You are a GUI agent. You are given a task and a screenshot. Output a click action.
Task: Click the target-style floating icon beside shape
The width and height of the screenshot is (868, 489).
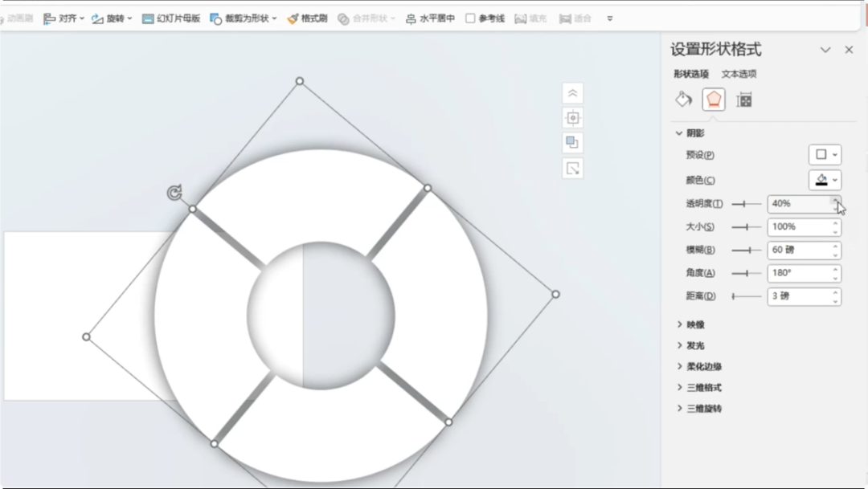point(572,118)
